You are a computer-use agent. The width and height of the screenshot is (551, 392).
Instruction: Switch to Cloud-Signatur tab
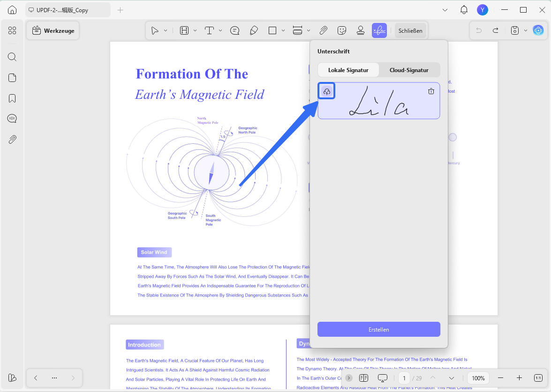pyautogui.click(x=409, y=70)
